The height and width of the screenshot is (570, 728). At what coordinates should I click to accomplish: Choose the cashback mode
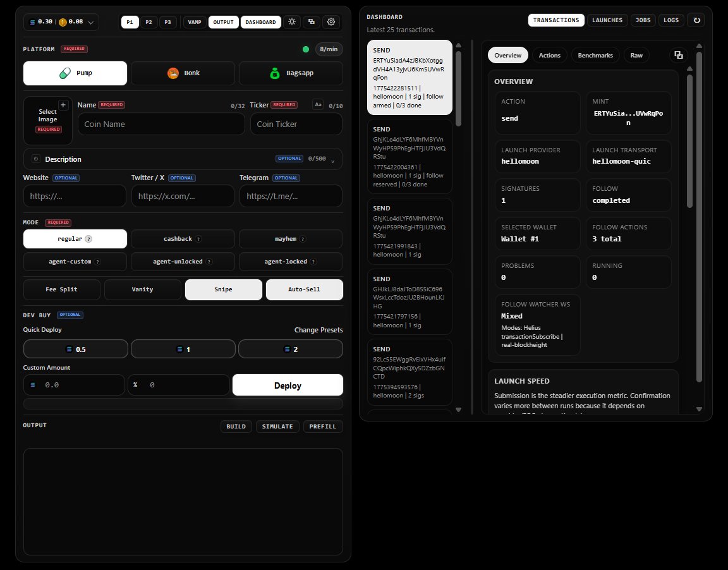click(x=183, y=239)
